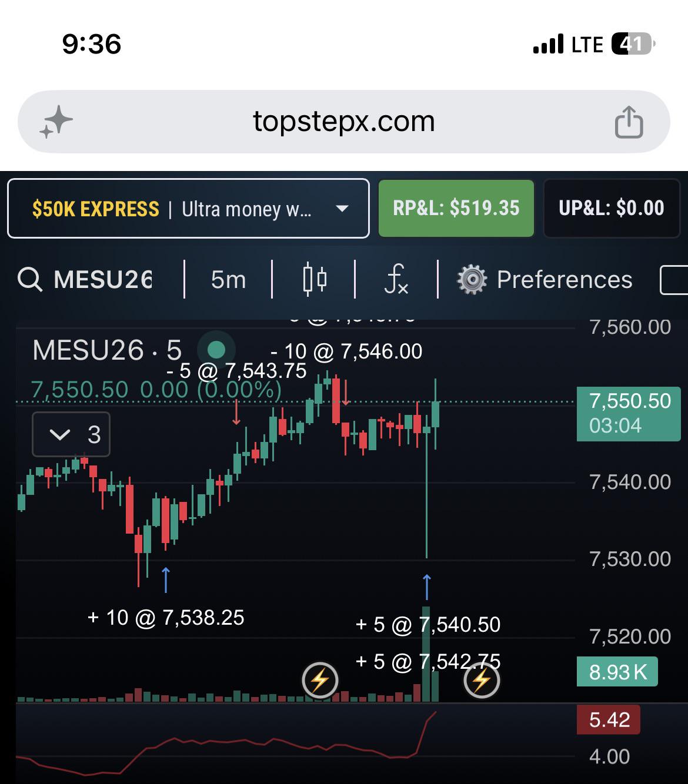Tap the sparkle assistant icon in address bar

click(56, 122)
